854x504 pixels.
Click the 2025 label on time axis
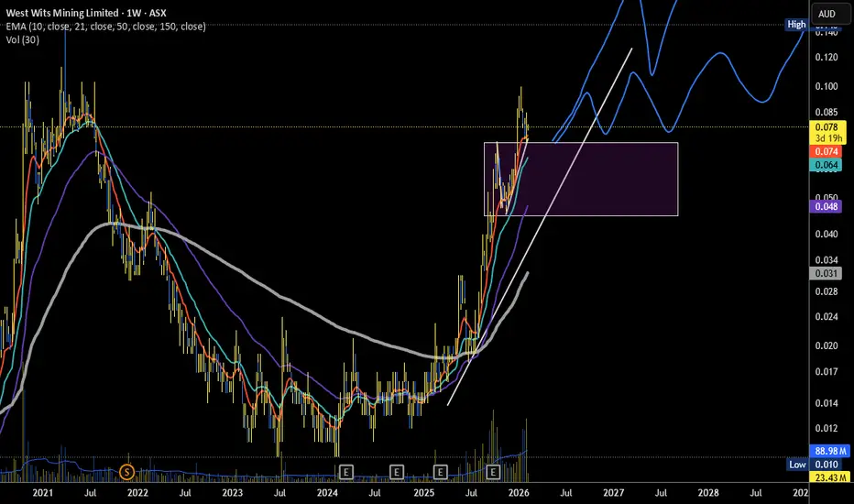tap(423, 493)
